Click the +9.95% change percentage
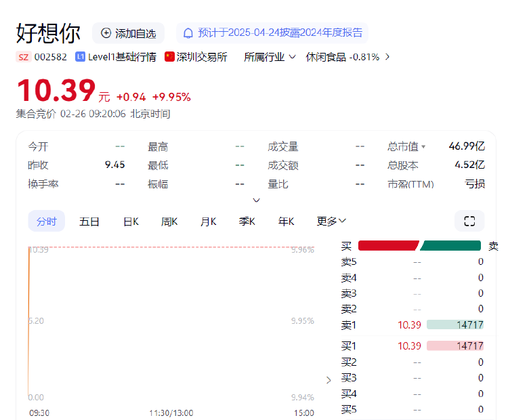Image resolution: width=508 pixels, height=420 pixels. coord(171,97)
